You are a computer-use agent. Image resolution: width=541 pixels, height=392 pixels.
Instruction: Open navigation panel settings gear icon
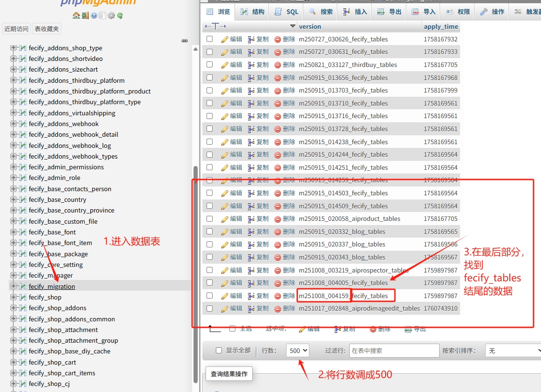click(111, 15)
